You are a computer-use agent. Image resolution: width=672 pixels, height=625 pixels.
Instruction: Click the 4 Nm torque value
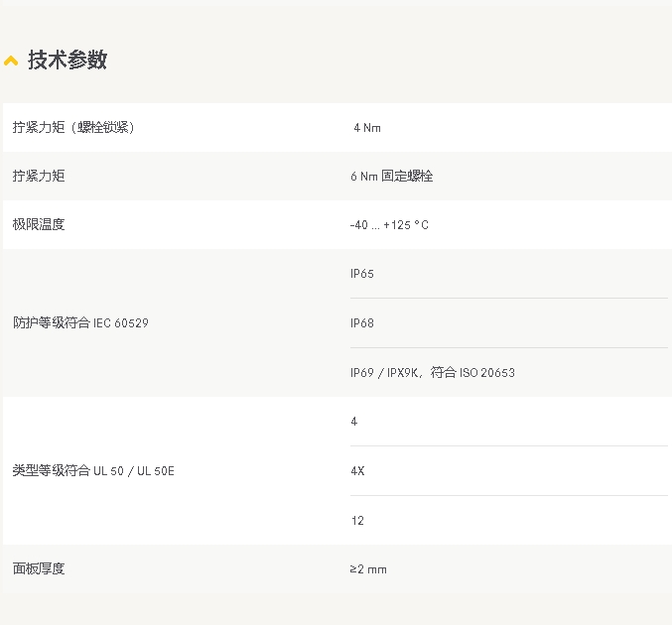(366, 128)
